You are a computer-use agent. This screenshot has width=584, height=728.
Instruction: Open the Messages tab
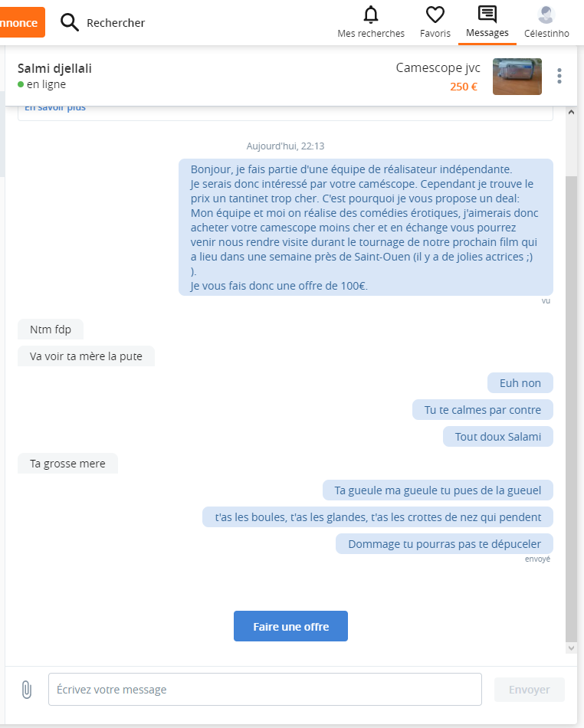[487, 22]
